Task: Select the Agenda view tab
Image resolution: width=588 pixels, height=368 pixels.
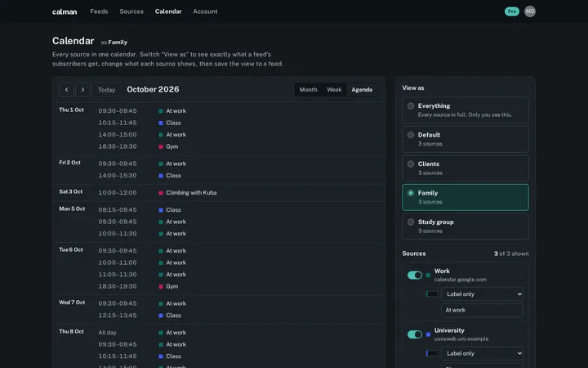Action: [362, 90]
